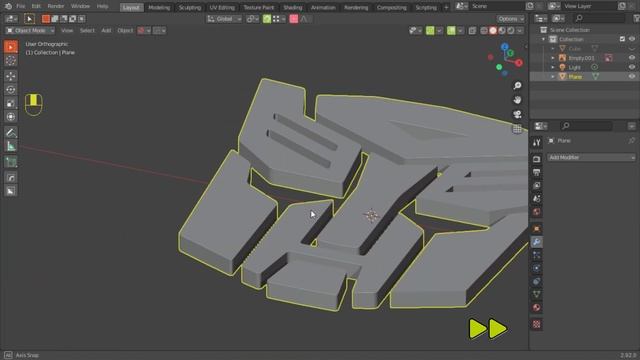The image size is (640, 360).
Task: Open the Object properties tab
Action: point(537,229)
